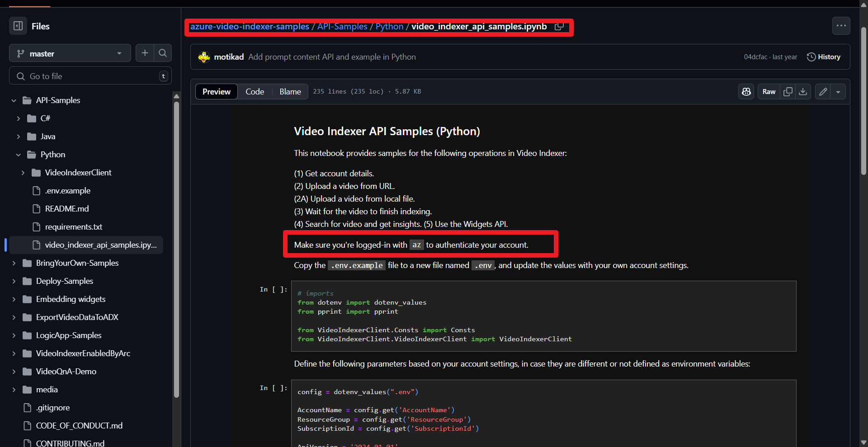Screen dimensions: 868x447
Task: Expand the Deploy-Samples folder
Action: click(14, 281)
